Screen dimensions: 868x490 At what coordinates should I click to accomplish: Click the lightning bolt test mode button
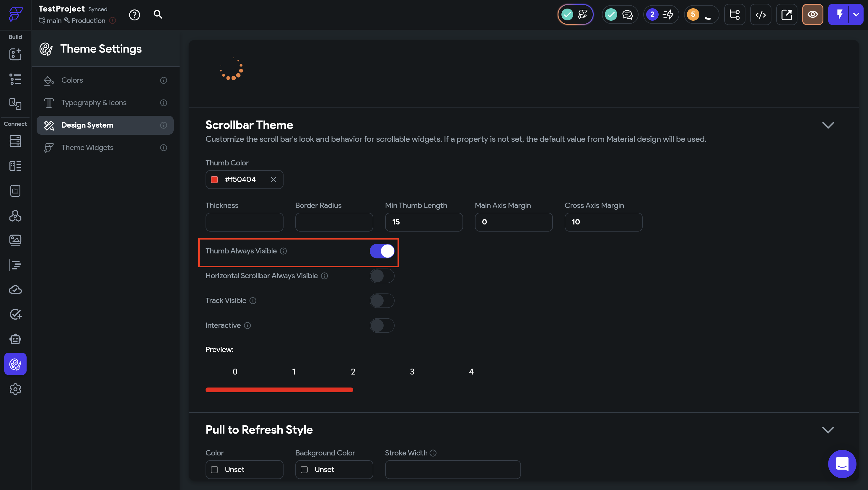point(839,15)
